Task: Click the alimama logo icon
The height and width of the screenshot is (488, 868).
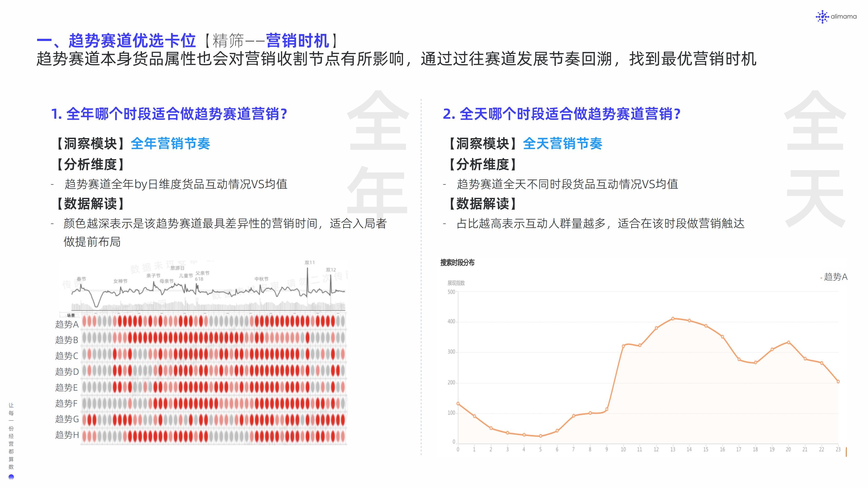Action: (822, 17)
